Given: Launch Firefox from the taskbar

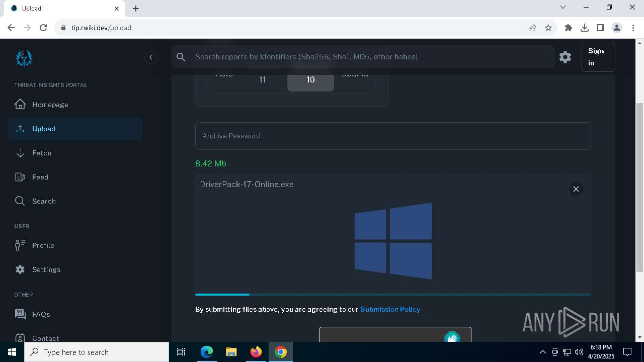Looking at the screenshot, I should click(256, 352).
